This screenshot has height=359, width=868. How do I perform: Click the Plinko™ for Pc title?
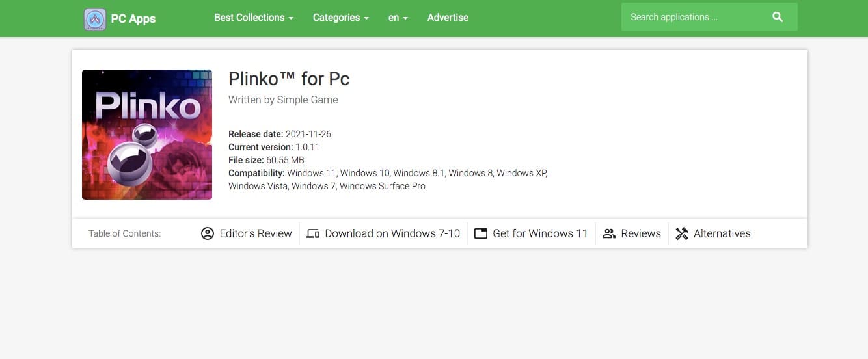coord(289,79)
